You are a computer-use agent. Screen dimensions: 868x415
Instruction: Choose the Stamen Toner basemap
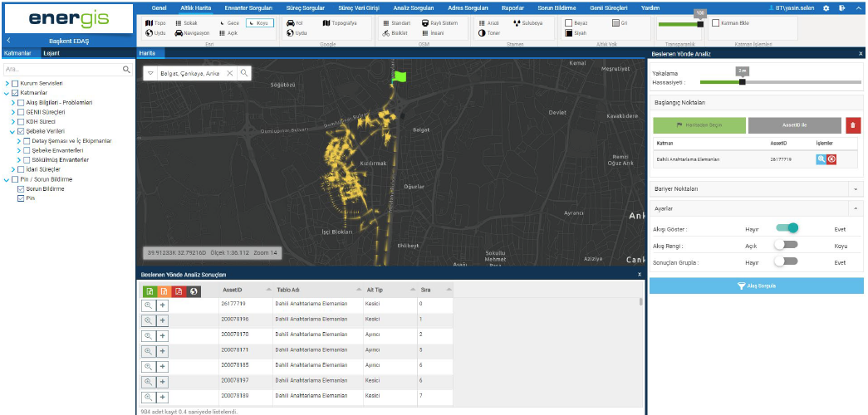point(488,33)
